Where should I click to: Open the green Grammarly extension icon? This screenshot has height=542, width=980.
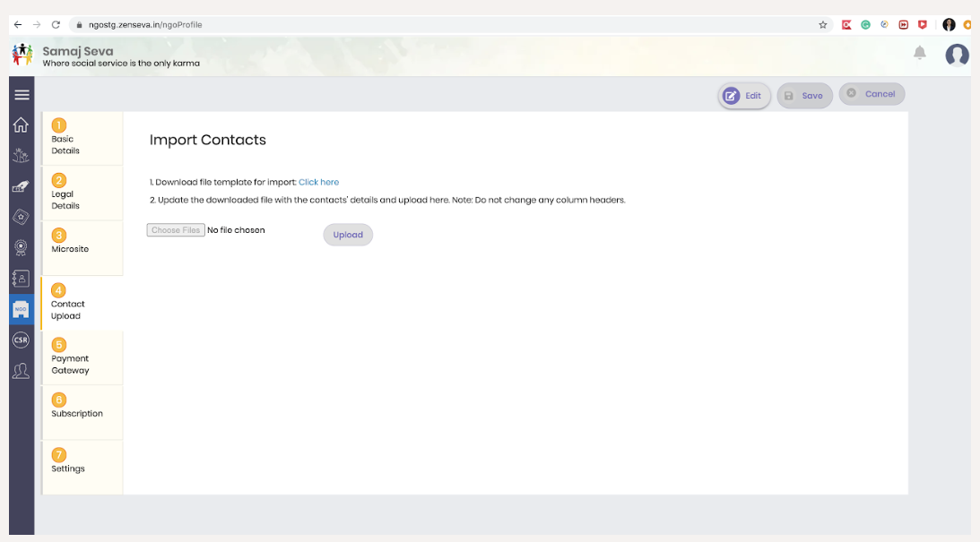click(x=865, y=25)
